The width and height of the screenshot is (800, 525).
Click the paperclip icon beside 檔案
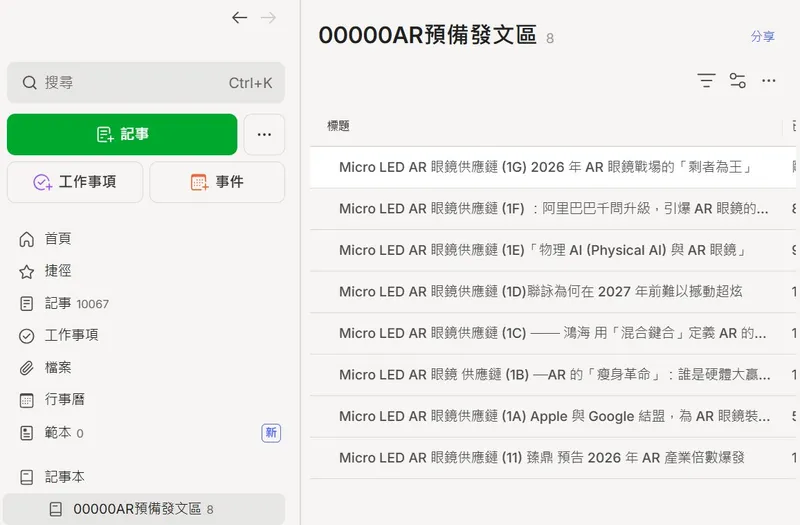[x=27, y=368]
